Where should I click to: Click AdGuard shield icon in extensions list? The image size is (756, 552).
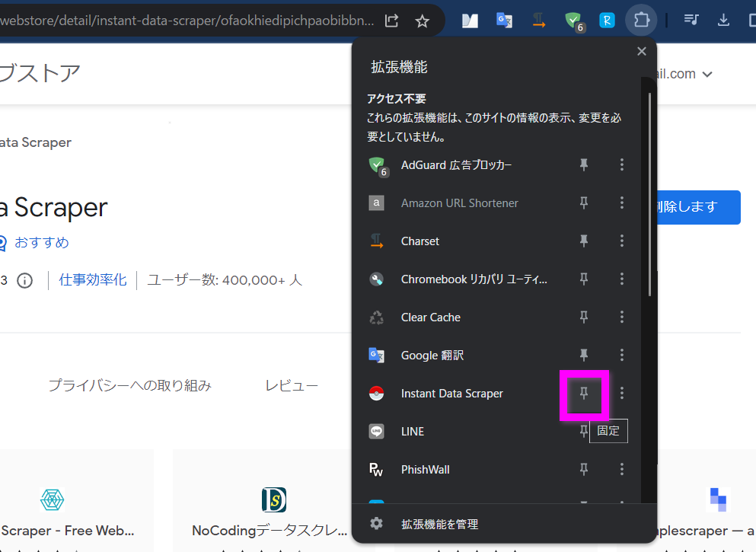pos(377,165)
